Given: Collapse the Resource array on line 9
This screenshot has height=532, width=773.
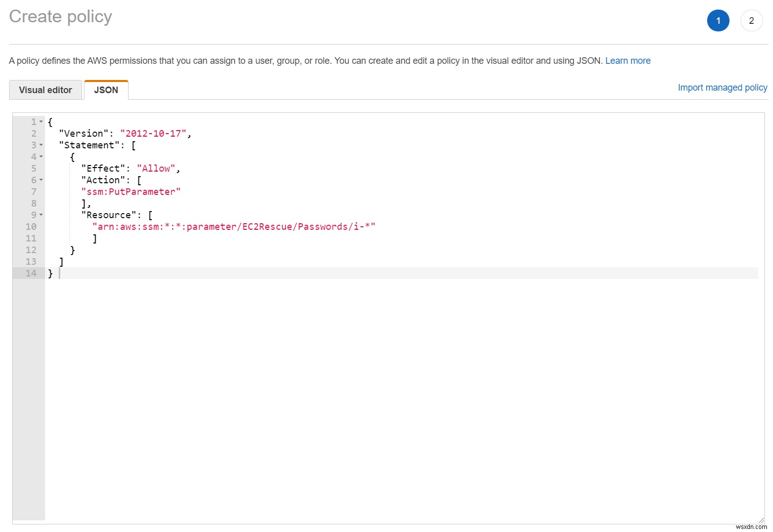Looking at the screenshot, I should pos(40,215).
